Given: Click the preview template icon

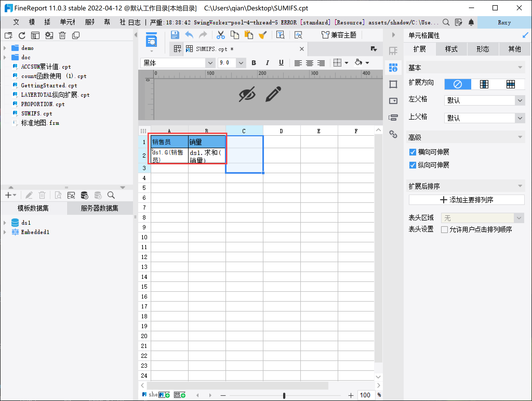Looking at the screenshot, I should 151,40.
